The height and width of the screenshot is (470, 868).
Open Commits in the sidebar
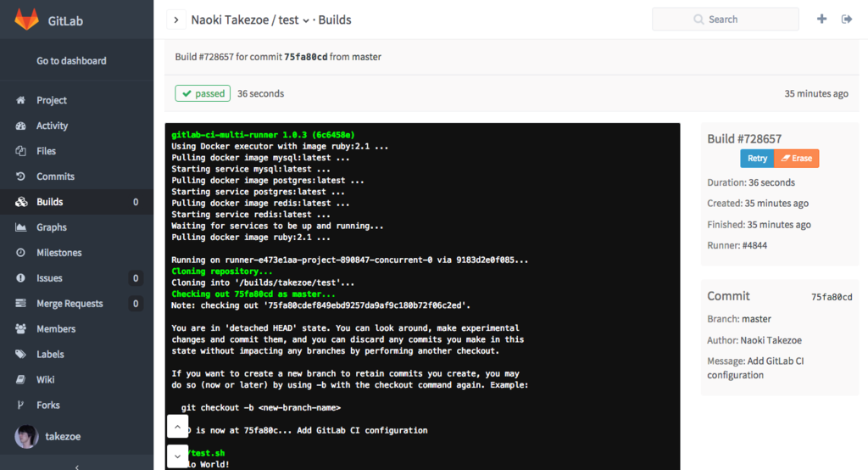pyautogui.click(x=77, y=176)
